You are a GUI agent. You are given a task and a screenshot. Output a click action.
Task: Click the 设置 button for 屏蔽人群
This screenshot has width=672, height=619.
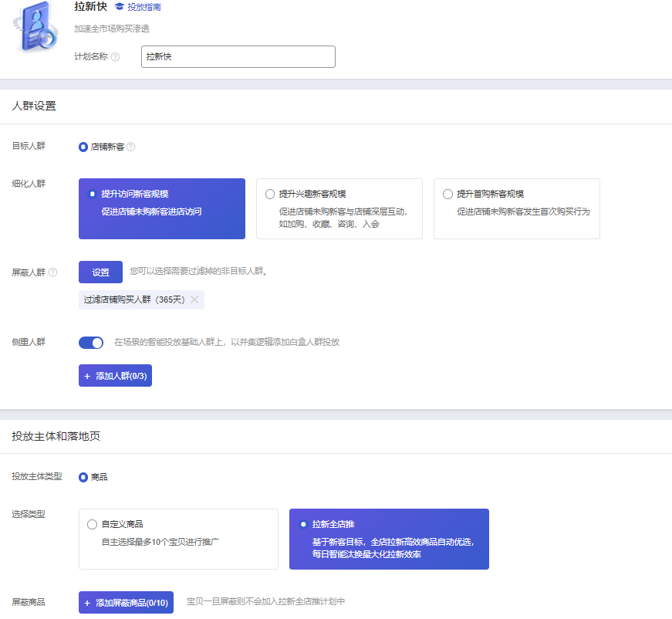point(101,272)
